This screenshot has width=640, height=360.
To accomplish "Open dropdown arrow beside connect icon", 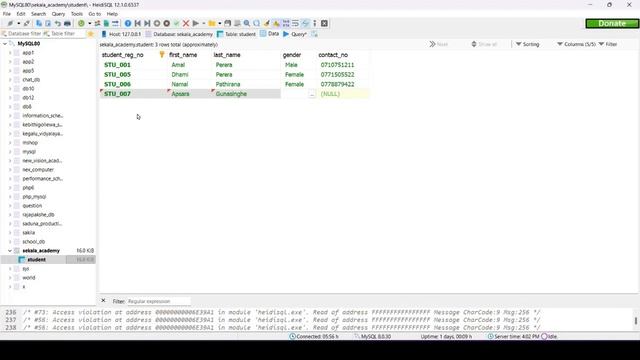I will 18,24.
